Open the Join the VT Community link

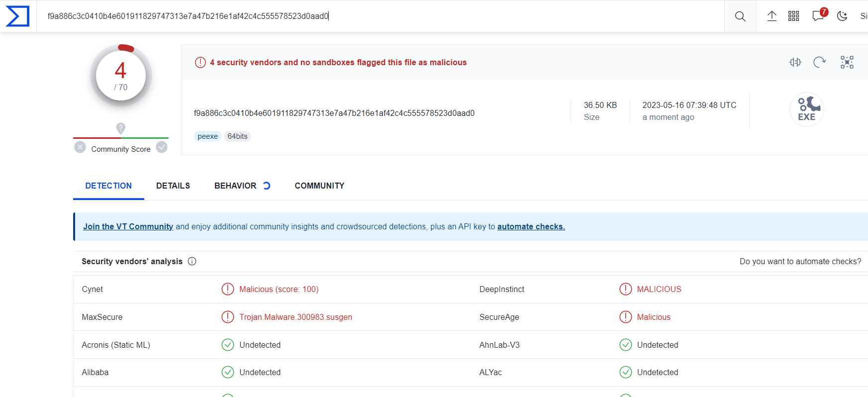point(128,226)
